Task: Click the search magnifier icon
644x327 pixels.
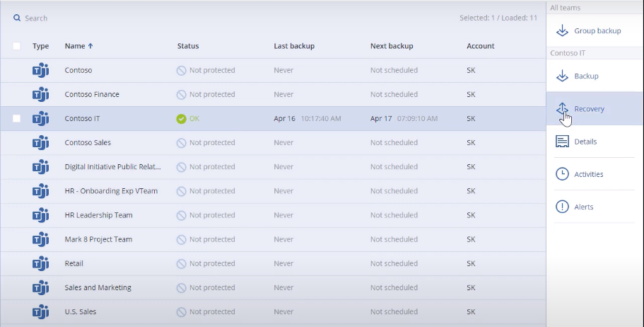Action: click(17, 18)
